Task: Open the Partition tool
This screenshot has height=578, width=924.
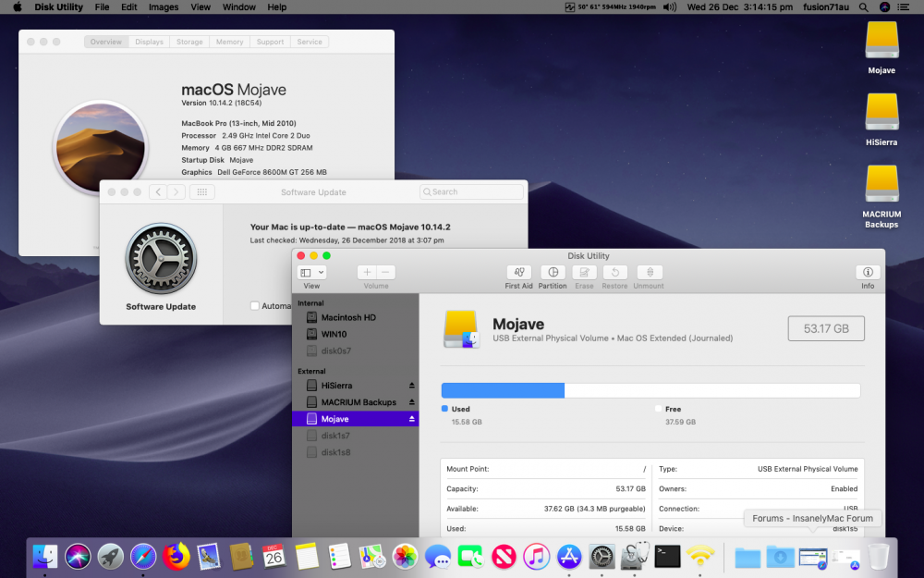Action: click(x=553, y=273)
